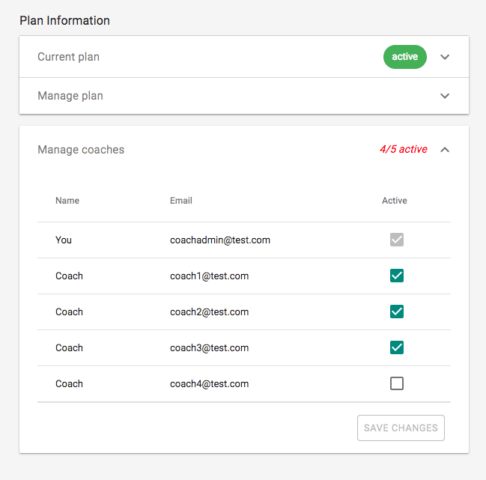
Task: Expand the Manage plan chevron
Action: pyautogui.click(x=445, y=96)
